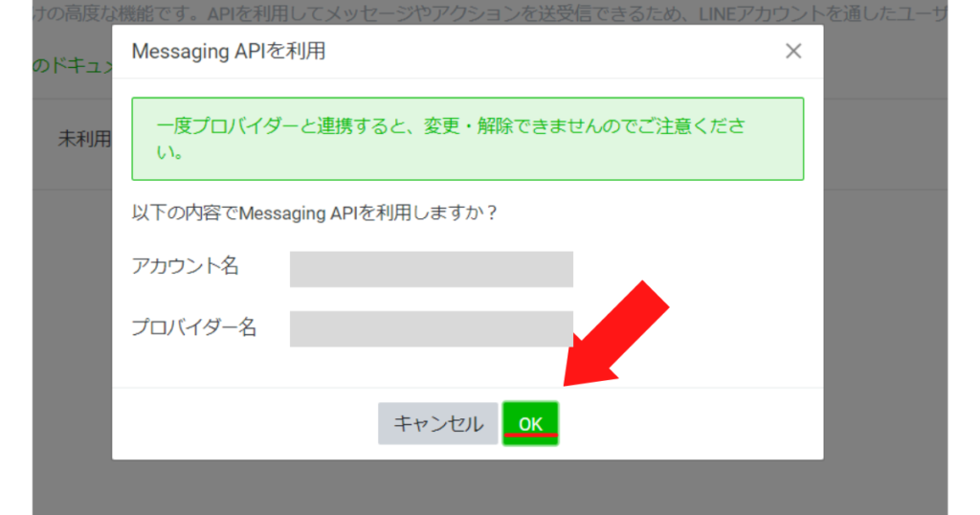Screen dimensions: 980x515
Task: Click the アカウント名 value field
Action: pyautogui.click(x=432, y=269)
